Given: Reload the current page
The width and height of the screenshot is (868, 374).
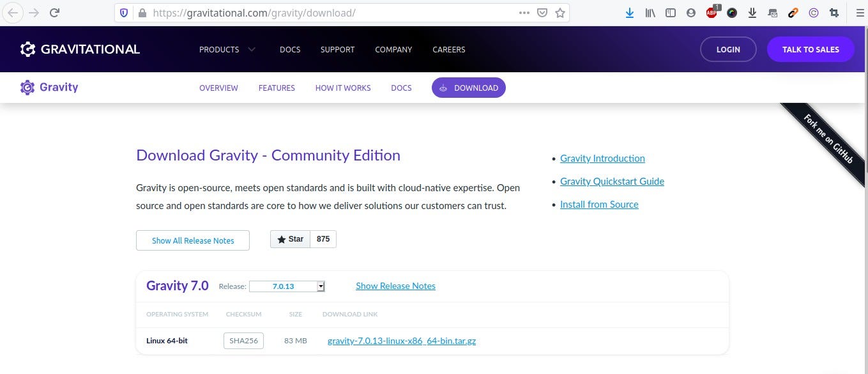Looking at the screenshot, I should pyautogui.click(x=55, y=12).
